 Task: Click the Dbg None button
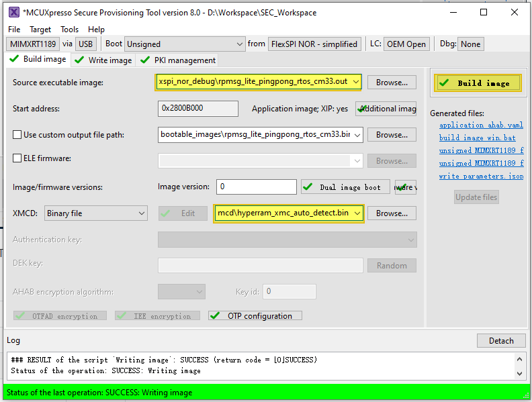pos(470,44)
